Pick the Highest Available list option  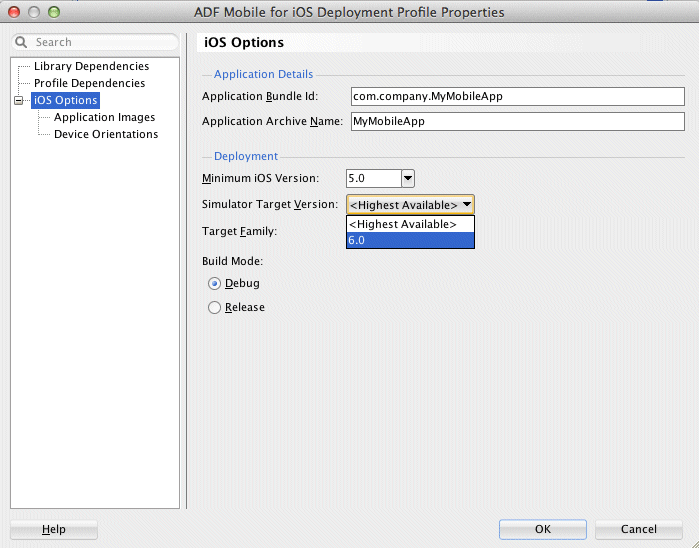(x=410, y=224)
